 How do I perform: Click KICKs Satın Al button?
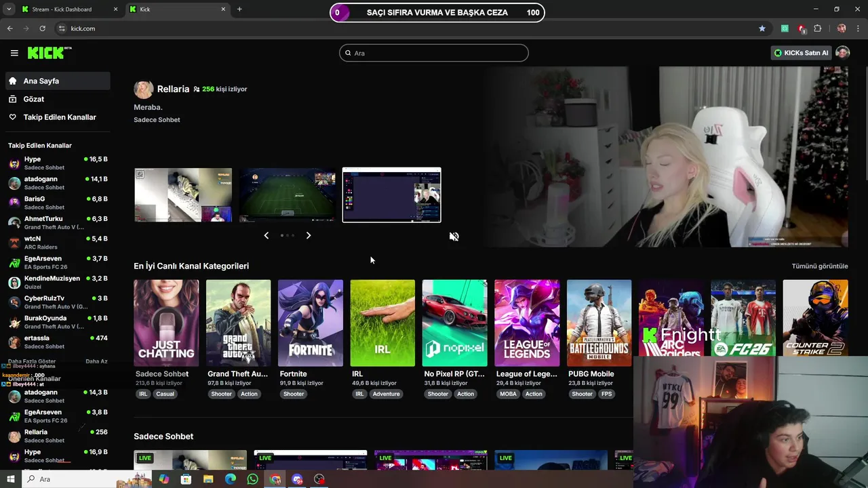pos(801,53)
